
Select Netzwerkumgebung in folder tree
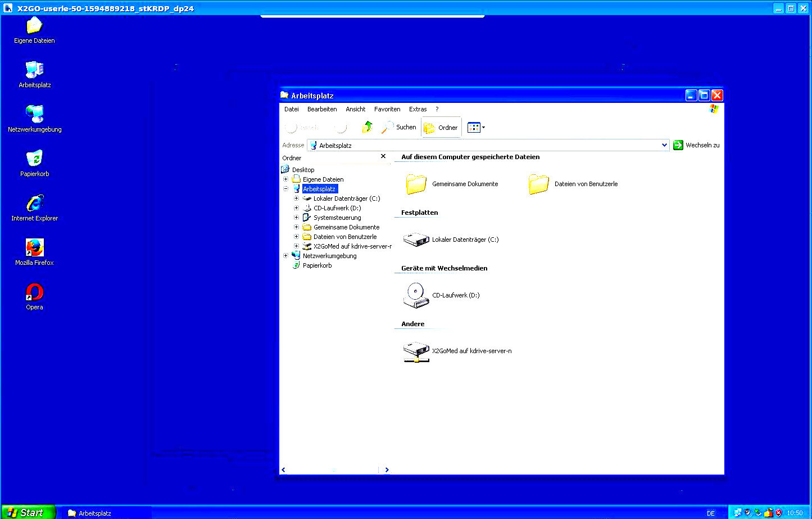(x=329, y=256)
